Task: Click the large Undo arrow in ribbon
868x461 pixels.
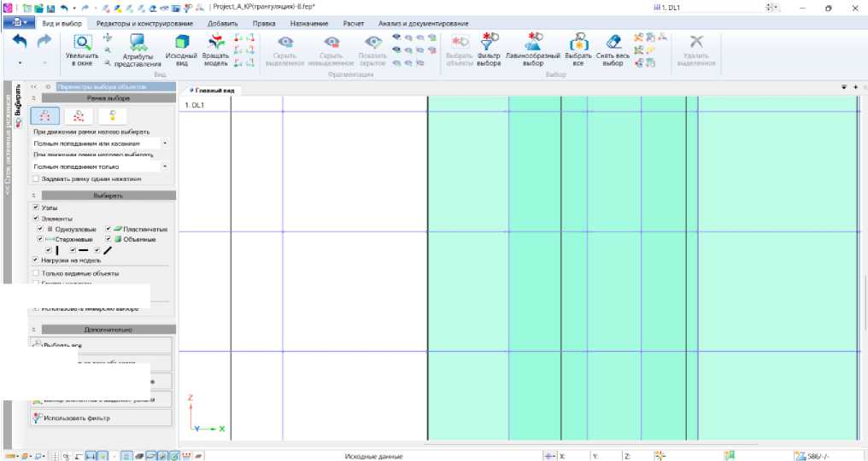Action: pos(20,42)
